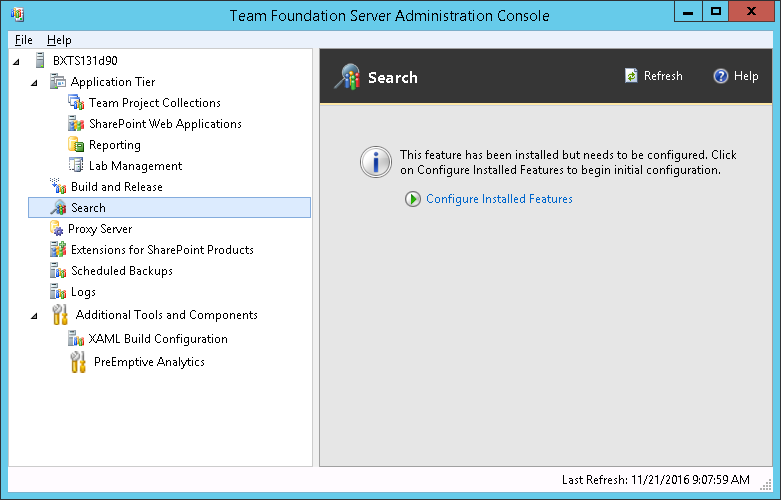
Task: Select XAML Build Configuration in tree
Action: click(x=158, y=339)
